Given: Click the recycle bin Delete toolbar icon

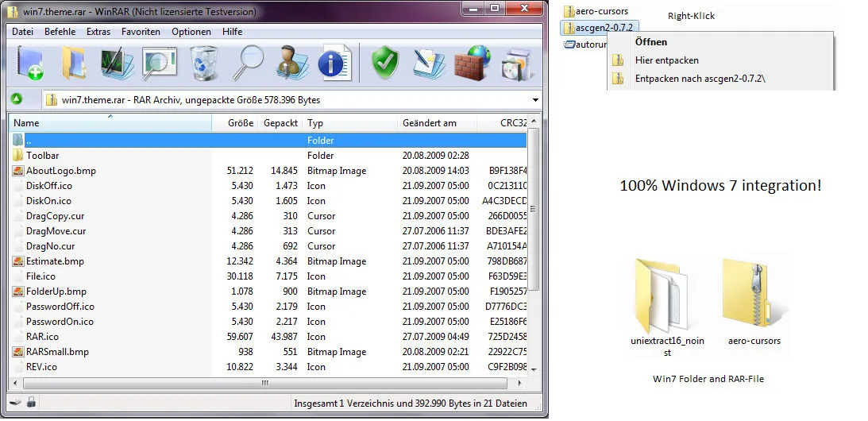Looking at the screenshot, I should tap(204, 63).
